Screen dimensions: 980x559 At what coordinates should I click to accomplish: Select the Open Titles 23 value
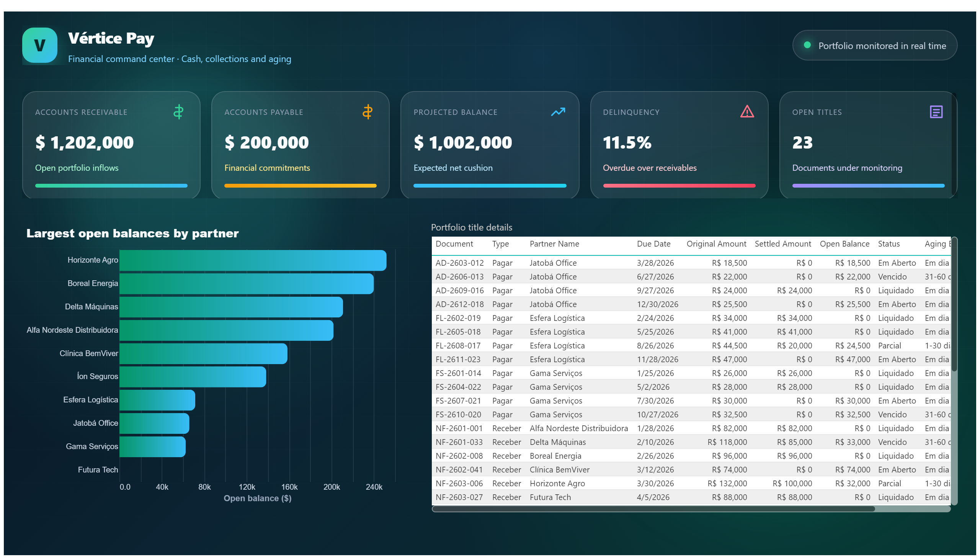[802, 142]
